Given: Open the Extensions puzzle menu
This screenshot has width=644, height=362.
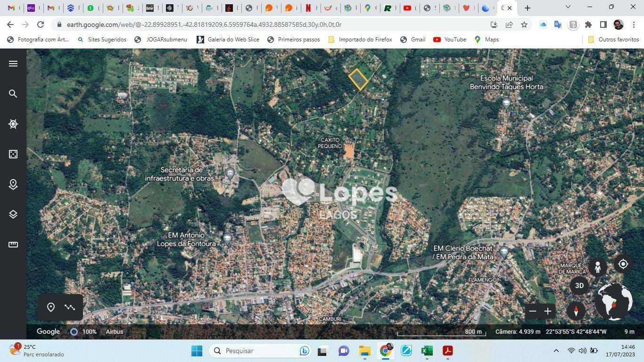Looking at the screenshot, I should [x=588, y=25].
